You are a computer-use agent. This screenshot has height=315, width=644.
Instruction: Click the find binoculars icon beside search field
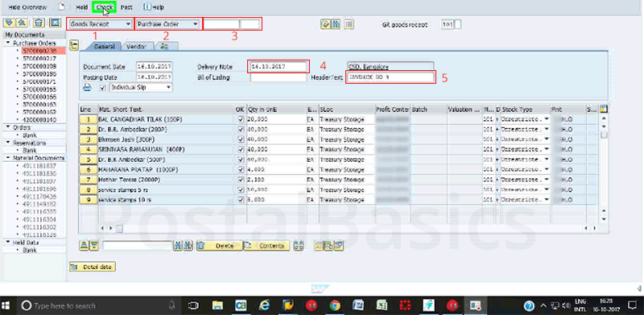click(x=178, y=246)
